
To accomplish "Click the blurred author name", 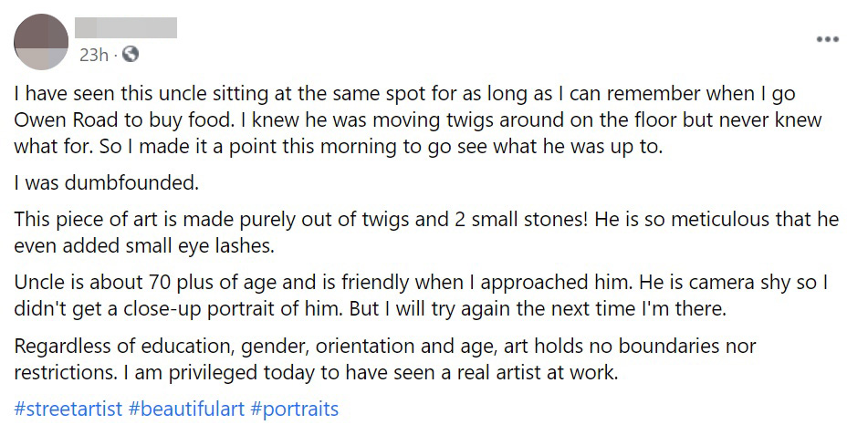I will tap(126, 27).
